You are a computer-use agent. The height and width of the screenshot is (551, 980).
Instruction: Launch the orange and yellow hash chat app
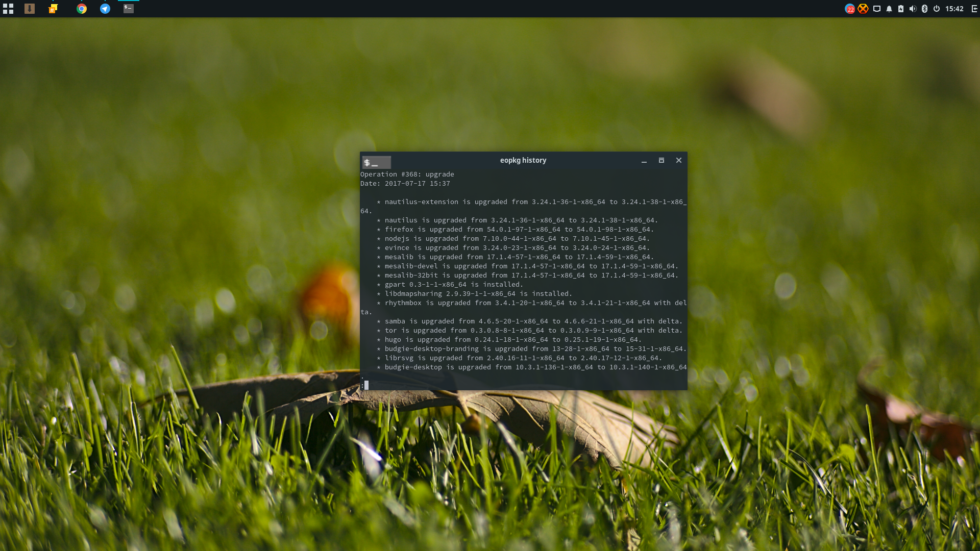(x=53, y=9)
